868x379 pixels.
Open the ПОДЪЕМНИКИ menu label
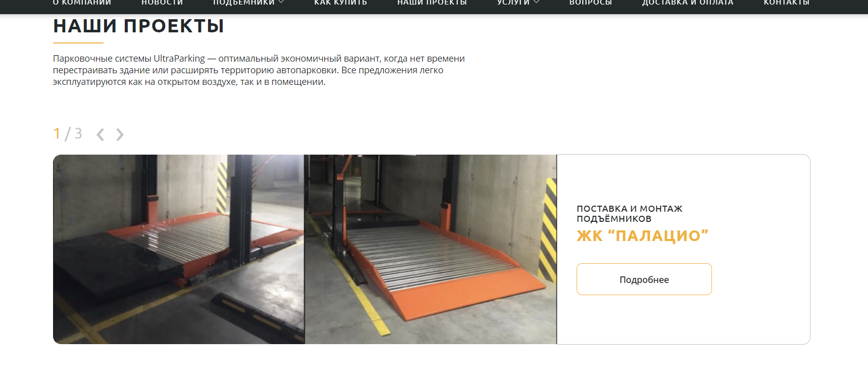pos(244,3)
